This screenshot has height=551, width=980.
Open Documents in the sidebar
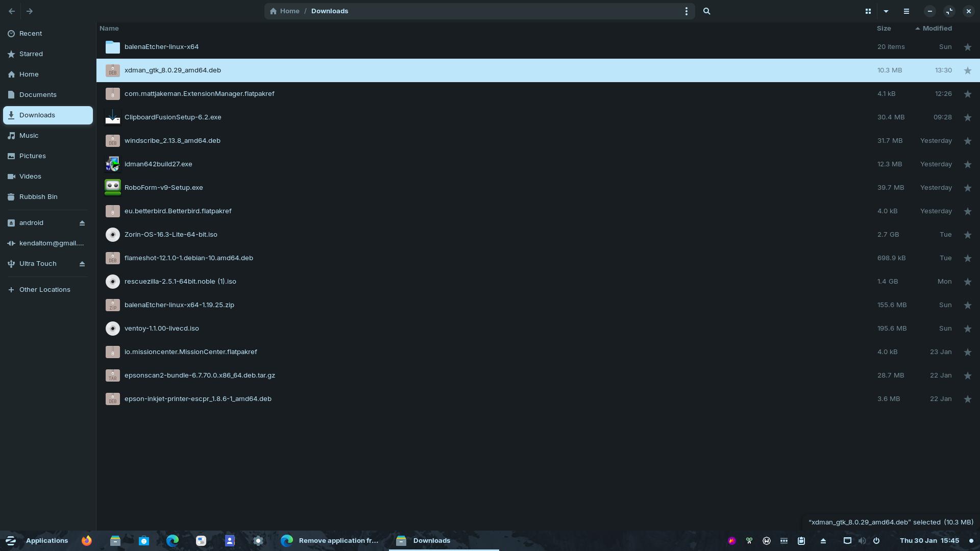click(48, 94)
